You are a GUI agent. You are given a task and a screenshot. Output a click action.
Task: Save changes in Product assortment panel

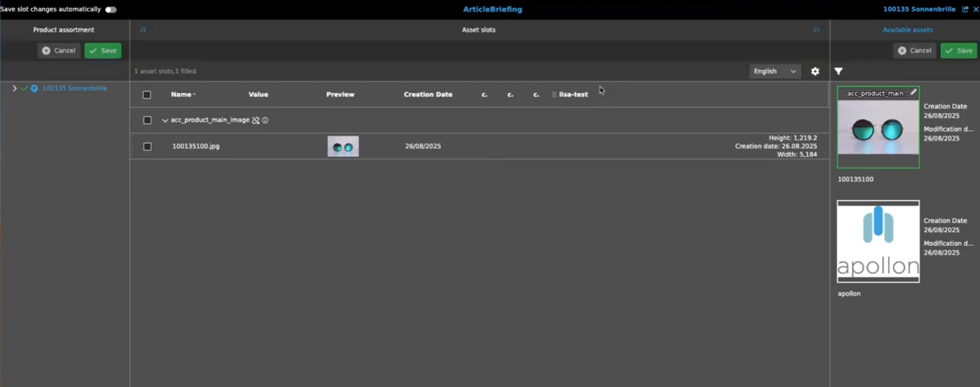point(103,50)
